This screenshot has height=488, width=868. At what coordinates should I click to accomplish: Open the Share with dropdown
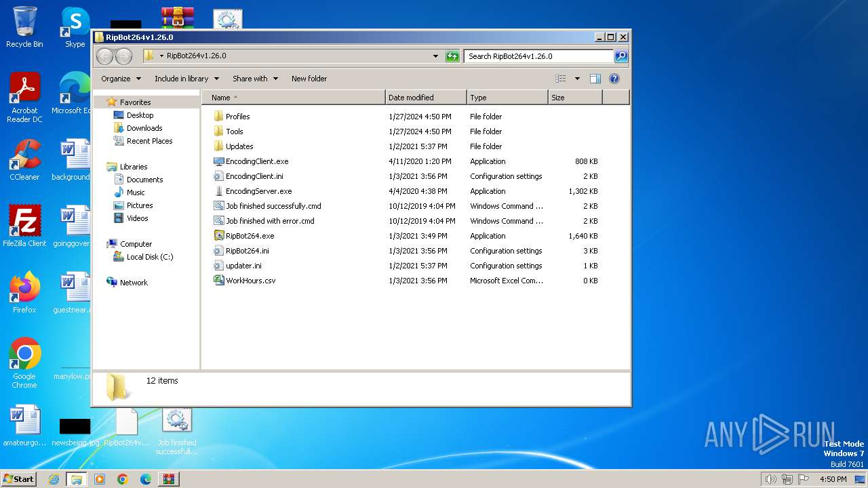(x=255, y=79)
